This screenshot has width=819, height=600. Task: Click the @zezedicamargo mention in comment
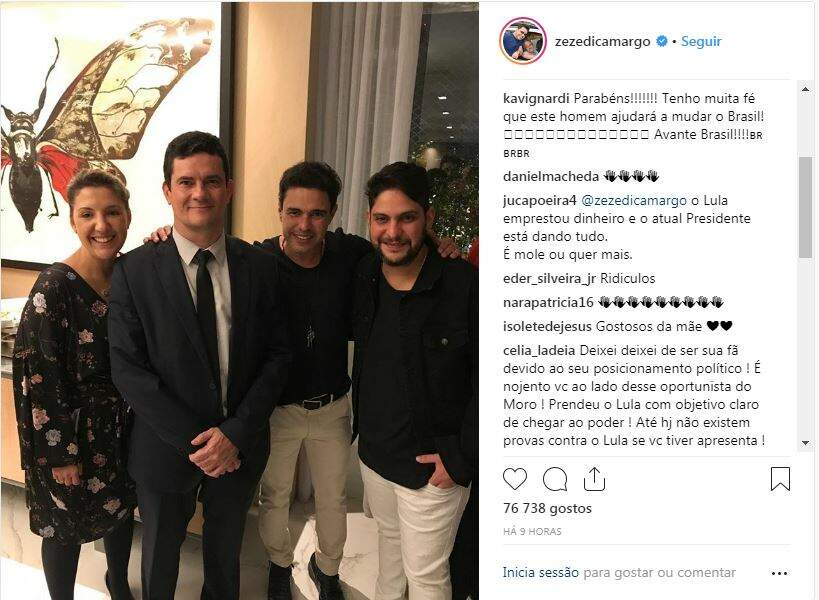[634, 201]
